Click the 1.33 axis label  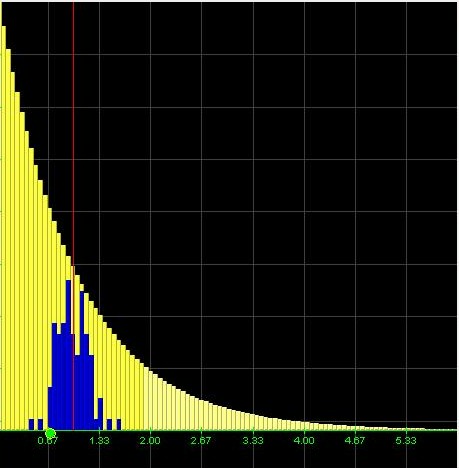(x=99, y=441)
